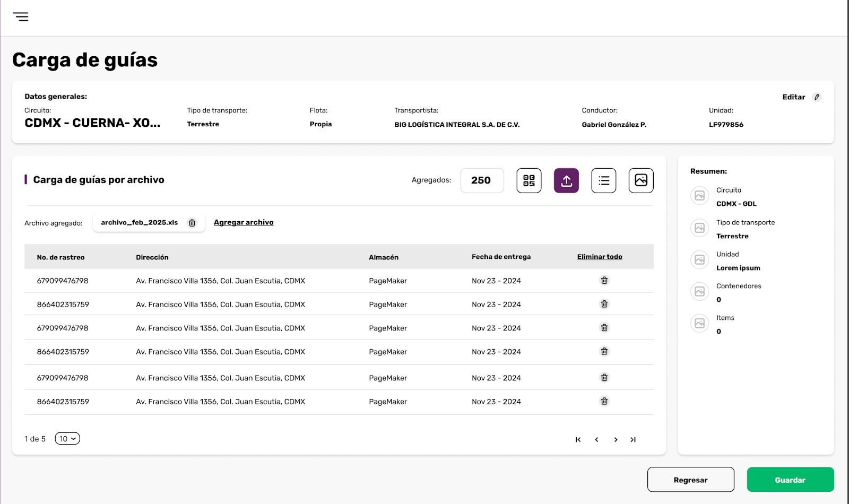Go to first page of table
The image size is (849, 504).
tap(578, 439)
